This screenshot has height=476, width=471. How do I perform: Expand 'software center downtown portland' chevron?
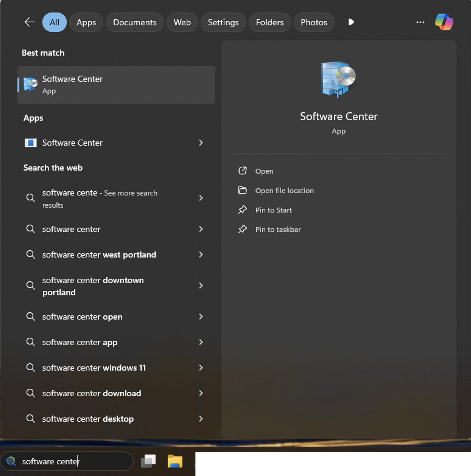pos(201,286)
